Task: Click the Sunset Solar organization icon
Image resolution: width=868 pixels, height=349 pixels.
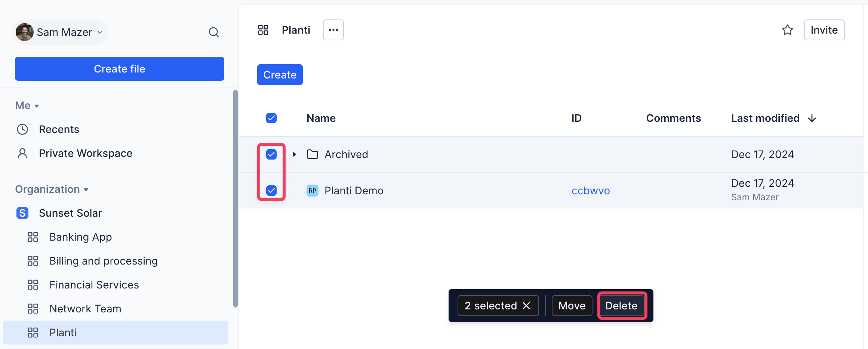Action: coord(22,213)
